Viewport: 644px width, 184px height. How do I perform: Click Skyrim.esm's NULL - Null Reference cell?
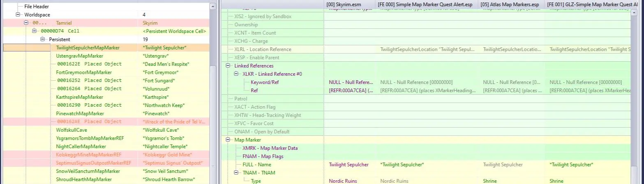(351, 82)
